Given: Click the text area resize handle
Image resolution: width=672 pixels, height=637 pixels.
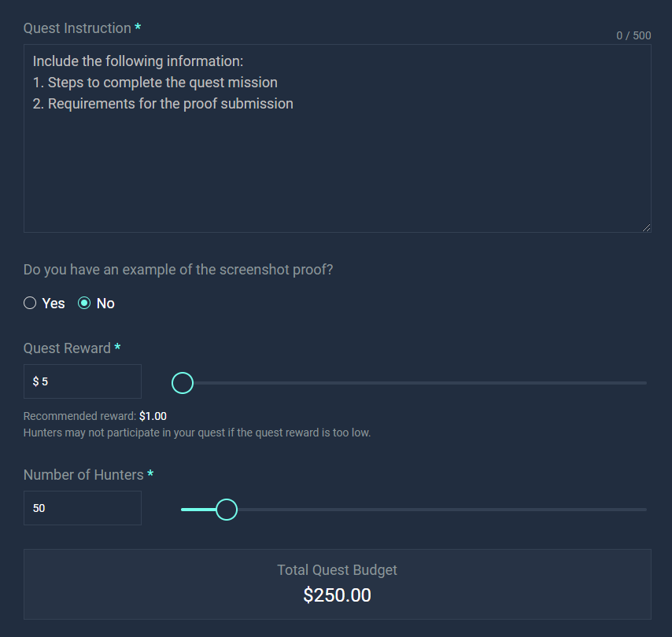Looking at the screenshot, I should point(646,227).
